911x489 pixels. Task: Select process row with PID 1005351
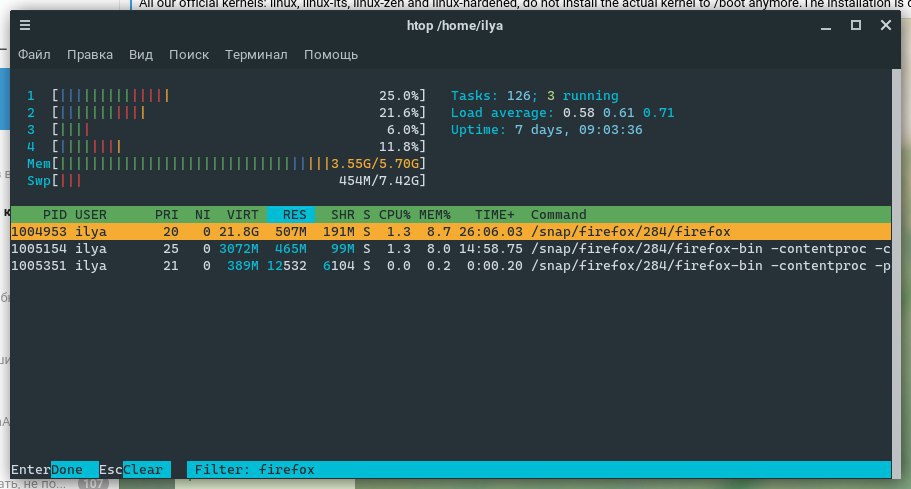click(x=450, y=265)
